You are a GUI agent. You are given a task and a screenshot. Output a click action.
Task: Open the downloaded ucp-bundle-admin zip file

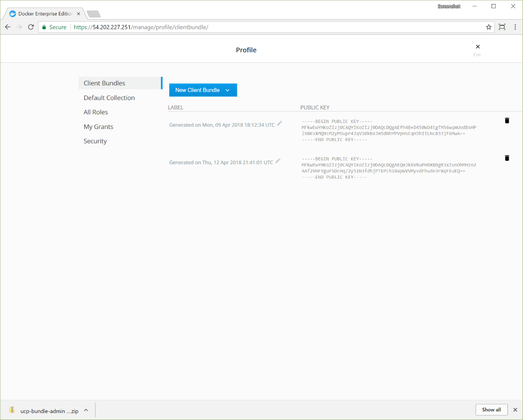pos(45,411)
